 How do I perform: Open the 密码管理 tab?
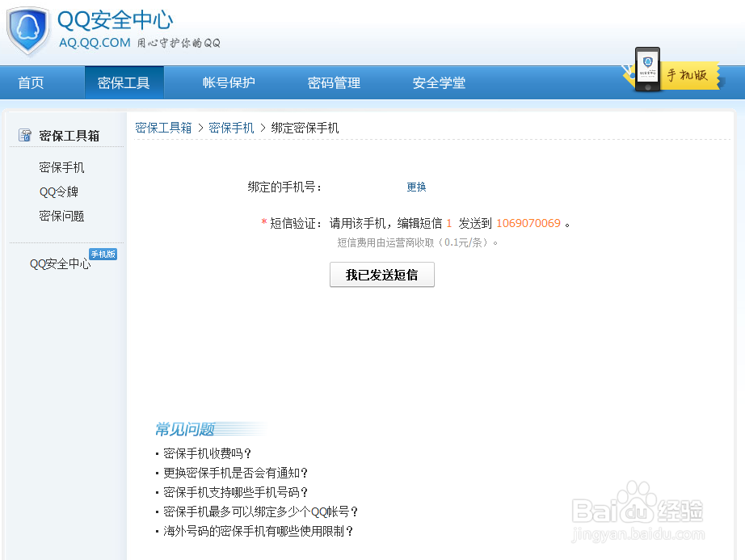[333, 82]
